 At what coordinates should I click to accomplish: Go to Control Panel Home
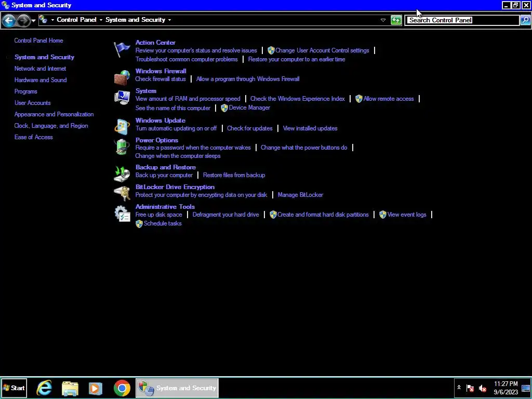click(x=38, y=41)
